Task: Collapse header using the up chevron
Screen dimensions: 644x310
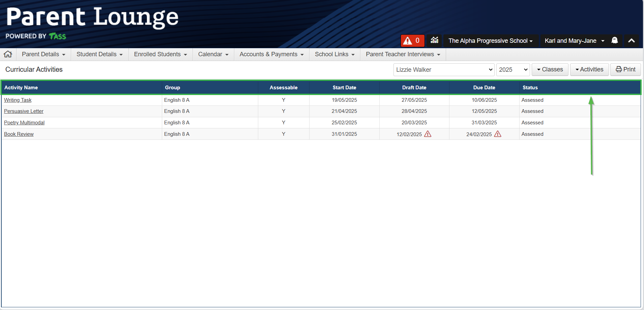Action: pyautogui.click(x=631, y=41)
